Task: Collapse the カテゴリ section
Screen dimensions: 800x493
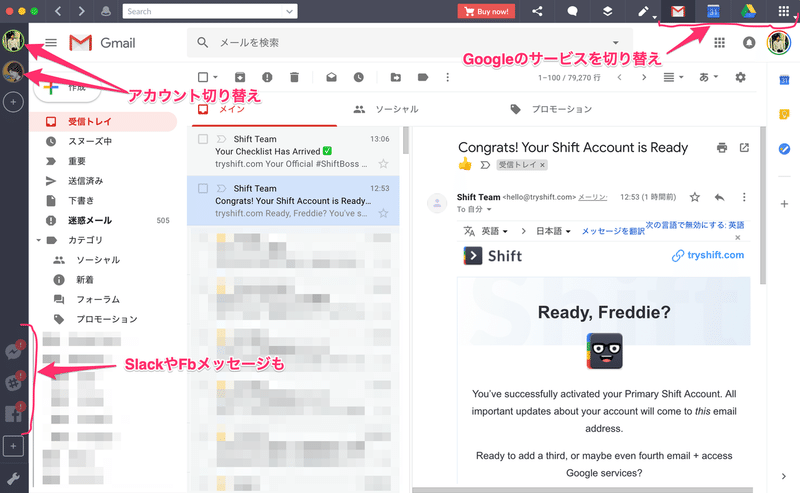Action: point(38,240)
